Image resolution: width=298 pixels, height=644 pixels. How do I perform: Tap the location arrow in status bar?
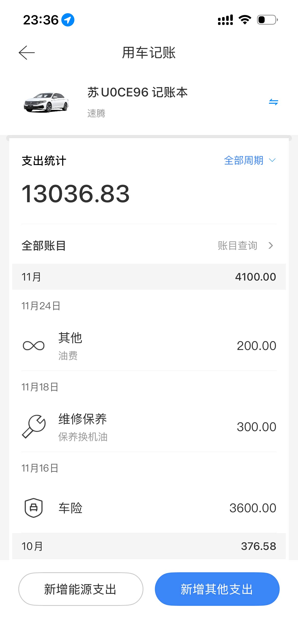(68, 20)
